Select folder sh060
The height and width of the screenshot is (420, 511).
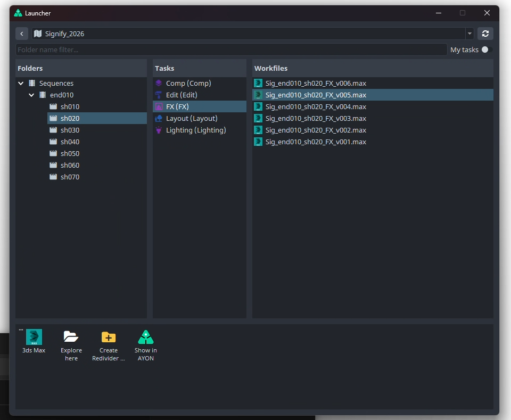[97, 165]
